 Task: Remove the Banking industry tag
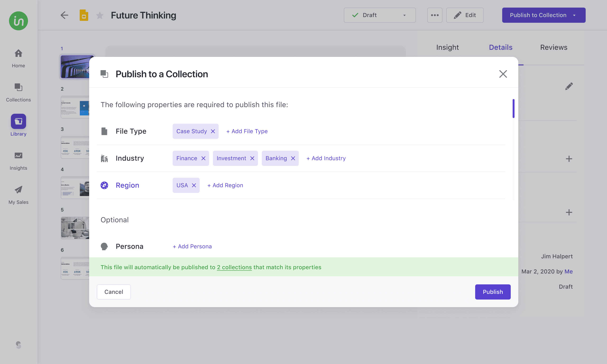pos(293,158)
